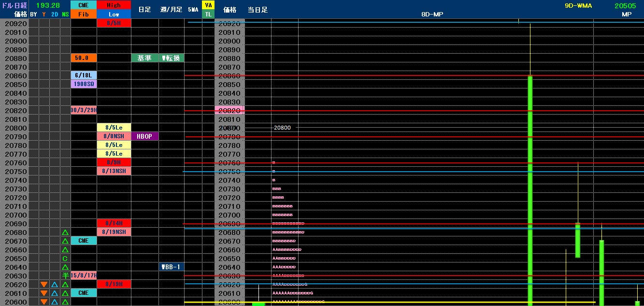644x306 pixels.
Task: Click the blue triangle in the 20610 row
Action: [x=54, y=293]
